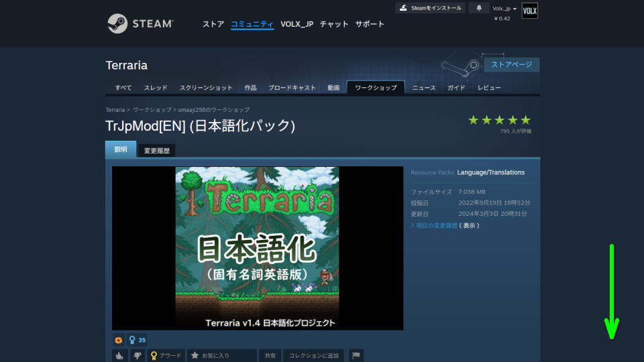Open the スクリーンショット tab
644x362 pixels.
tap(206, 88)
